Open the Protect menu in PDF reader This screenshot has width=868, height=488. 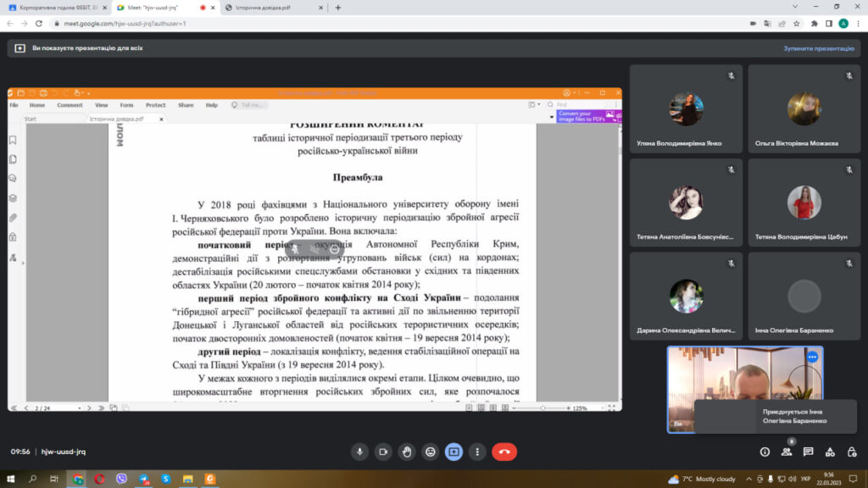click(155, 105)
